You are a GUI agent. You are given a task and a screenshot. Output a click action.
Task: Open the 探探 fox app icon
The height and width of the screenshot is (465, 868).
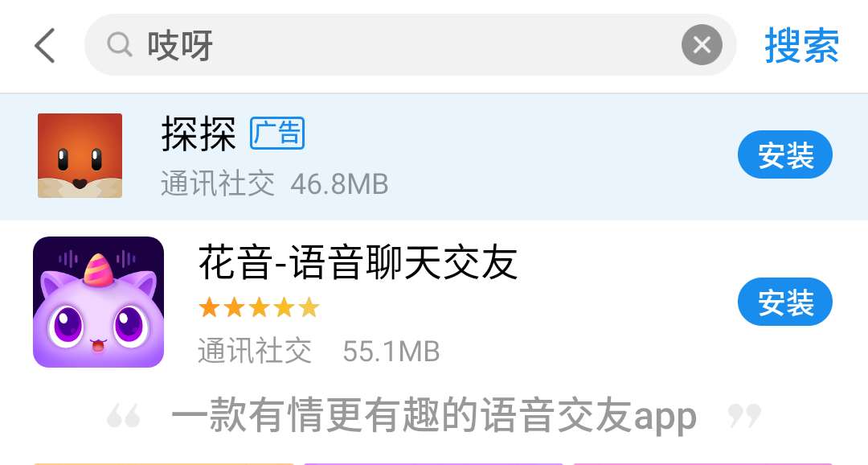pos(80,156)
